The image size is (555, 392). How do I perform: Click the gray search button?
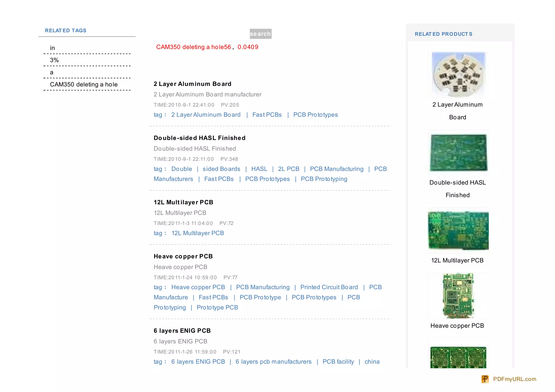click(260, 34)
